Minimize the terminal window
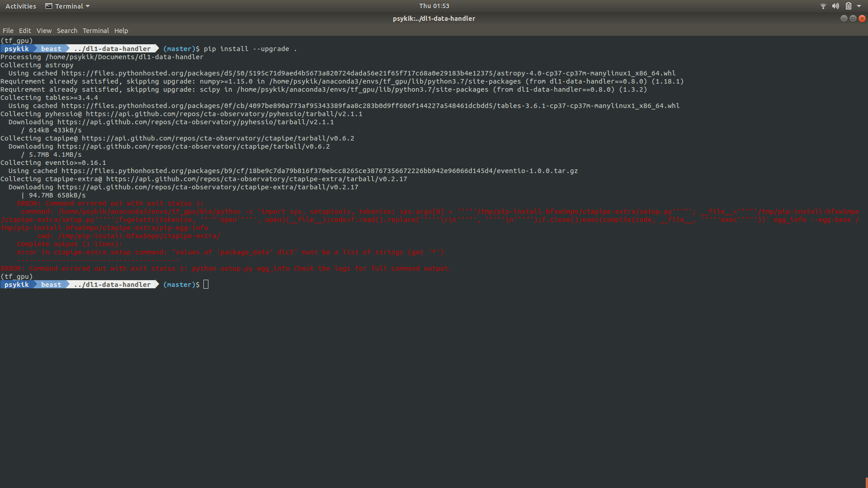 (844, 19)
